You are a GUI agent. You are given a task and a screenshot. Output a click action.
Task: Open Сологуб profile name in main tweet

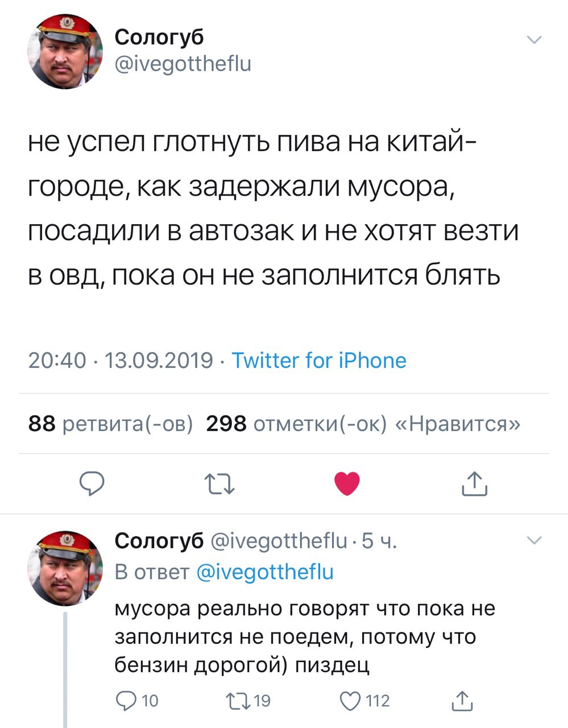click(159, 37)
